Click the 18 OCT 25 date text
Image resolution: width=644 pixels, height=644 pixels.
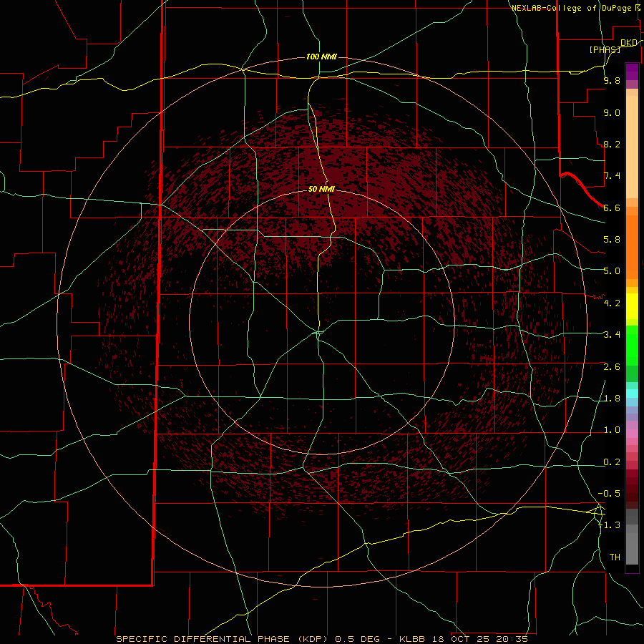click(459, 639)
